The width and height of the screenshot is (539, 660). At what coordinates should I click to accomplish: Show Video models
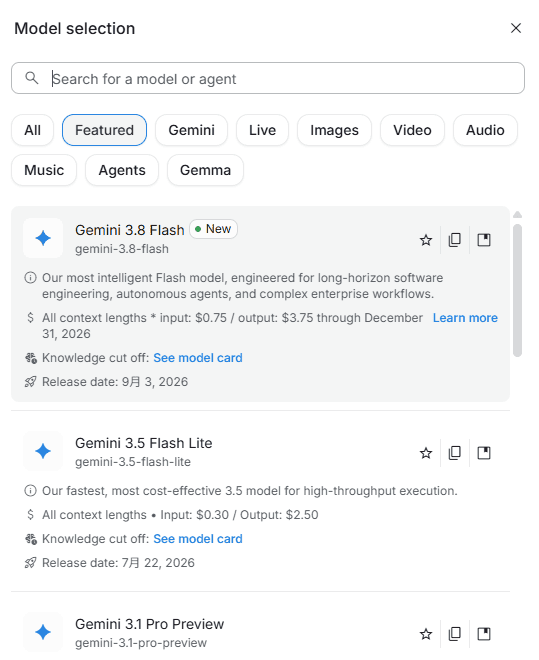point(412,130)
